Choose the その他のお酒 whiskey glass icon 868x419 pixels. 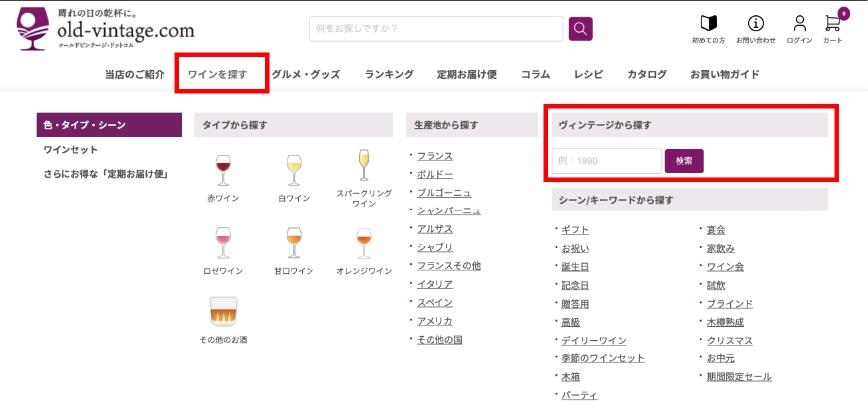[222, 313]
